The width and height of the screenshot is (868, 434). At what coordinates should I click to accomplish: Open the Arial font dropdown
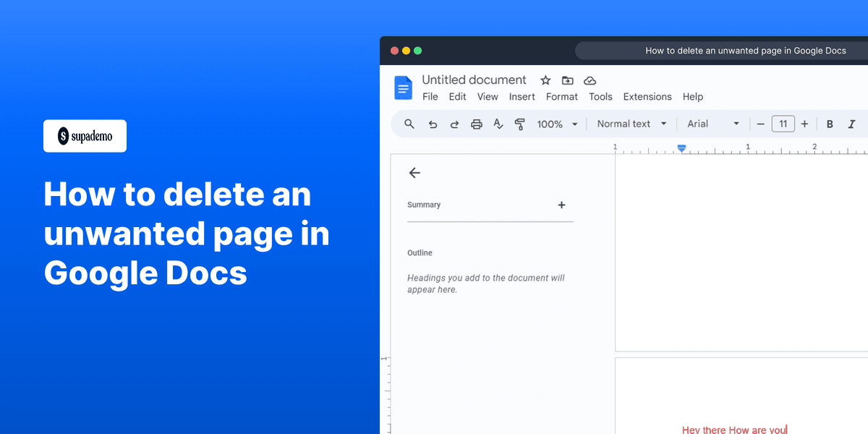pyautogui.click(x=712, y=123)
